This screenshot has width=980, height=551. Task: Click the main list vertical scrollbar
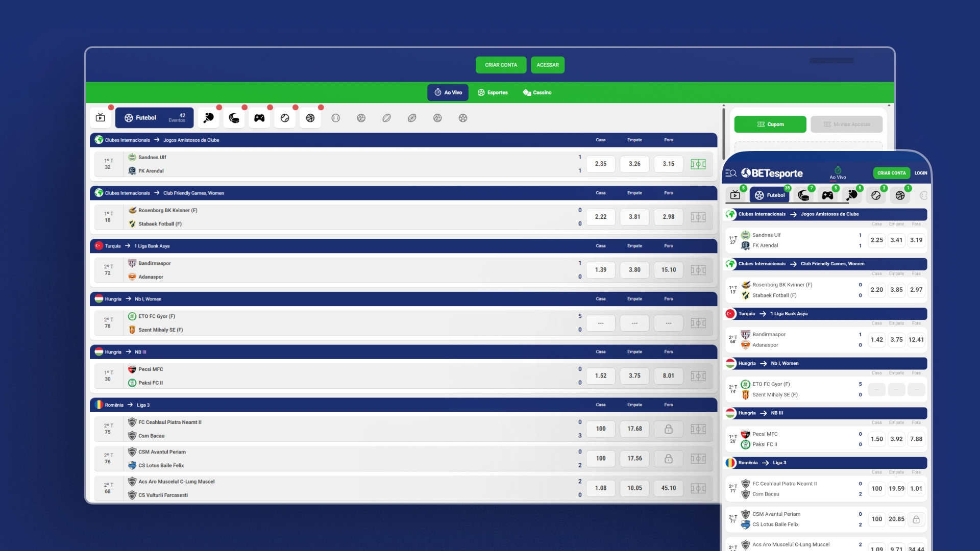tap(723, 133)
